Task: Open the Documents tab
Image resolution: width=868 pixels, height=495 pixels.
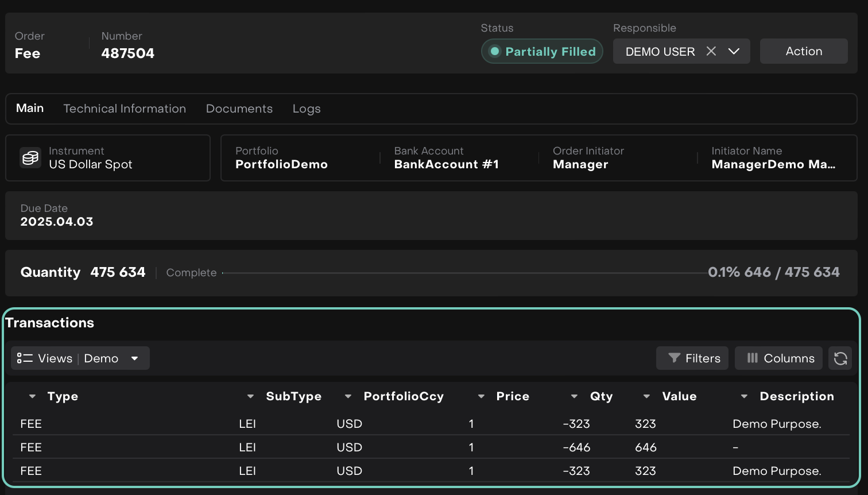Action: [239, 109]
